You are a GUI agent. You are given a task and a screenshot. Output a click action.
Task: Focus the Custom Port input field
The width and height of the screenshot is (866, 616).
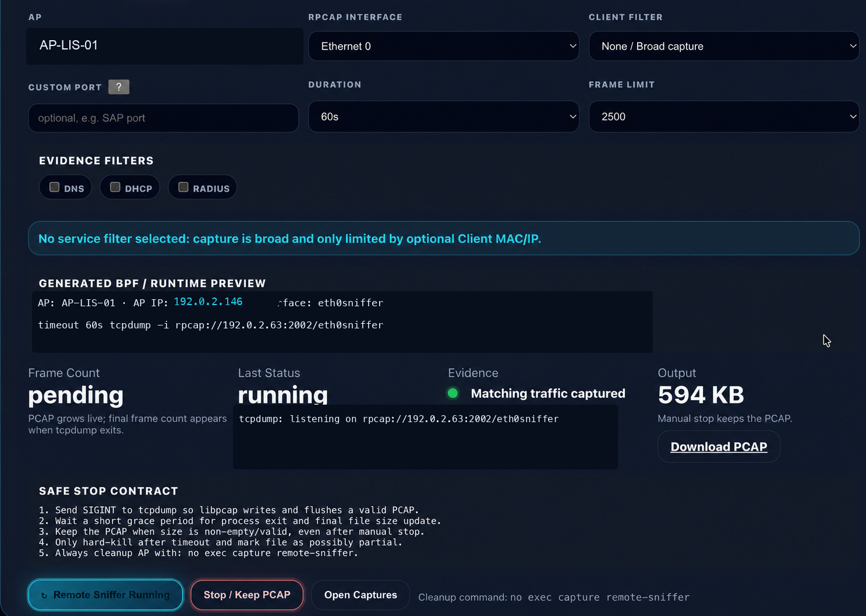click(x=164, y=118)
